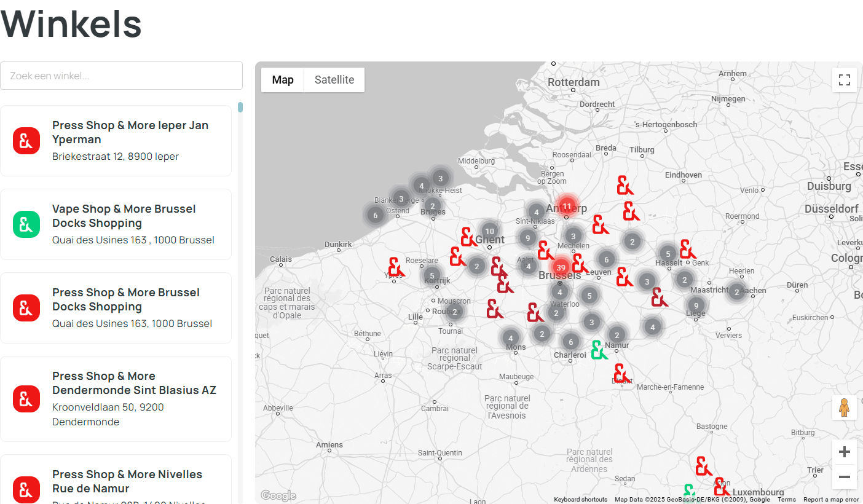Zoom out the map with minus button
Image resolution: width=863 pixels, height=504 pixels.
tap(845, 477)
